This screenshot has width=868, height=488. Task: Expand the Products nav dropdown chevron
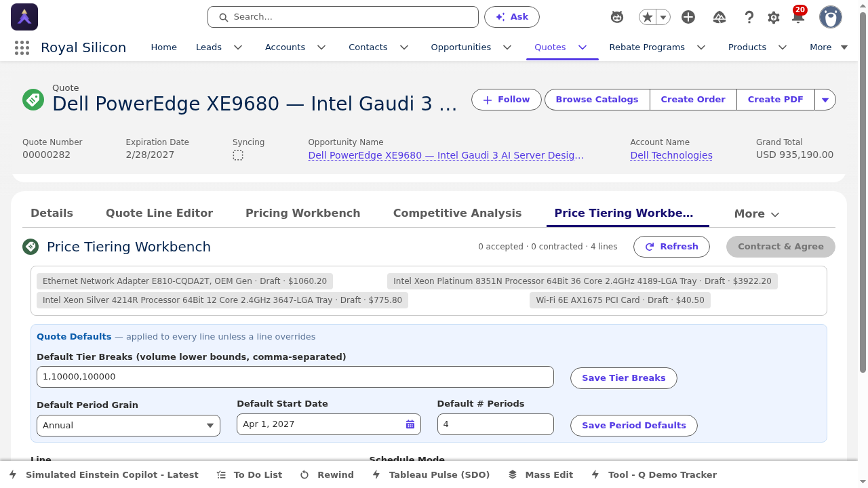click(x=783, y=47)
